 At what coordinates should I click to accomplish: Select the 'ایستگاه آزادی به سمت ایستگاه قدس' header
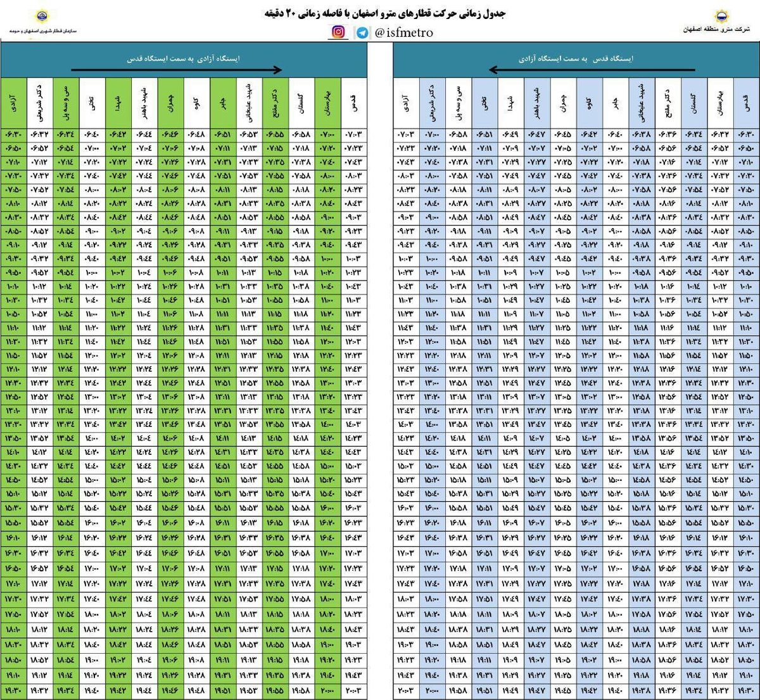(x=185, y=58)
